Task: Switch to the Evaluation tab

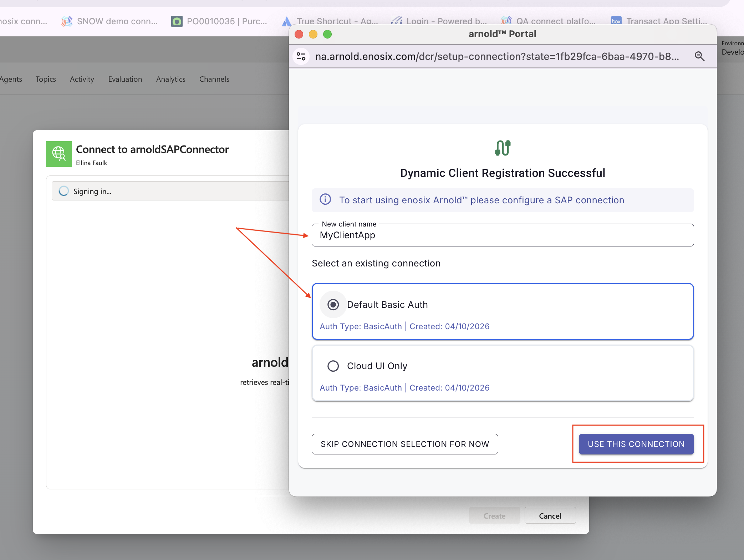Action: coord(125,79)
